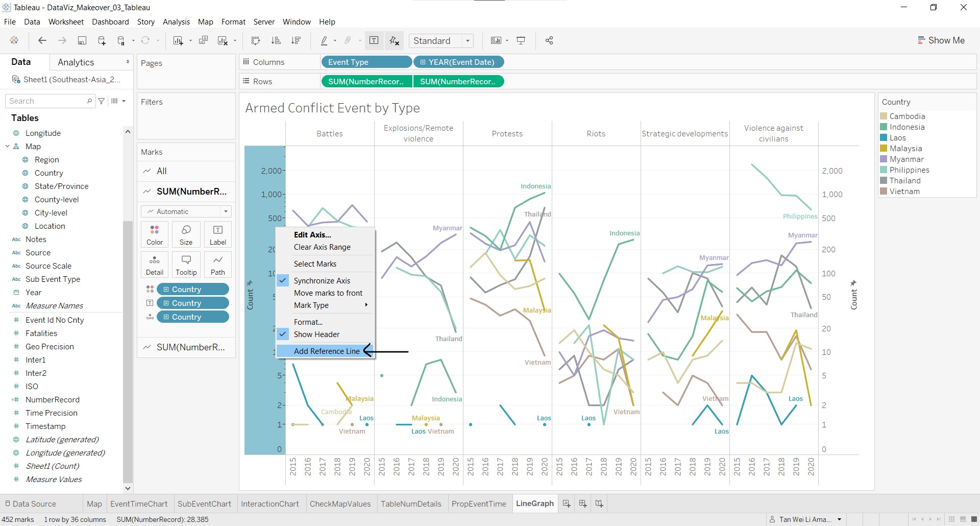Click the New worksheet tab icon
This screenshot has height=526, width=980.
(567, 504)
